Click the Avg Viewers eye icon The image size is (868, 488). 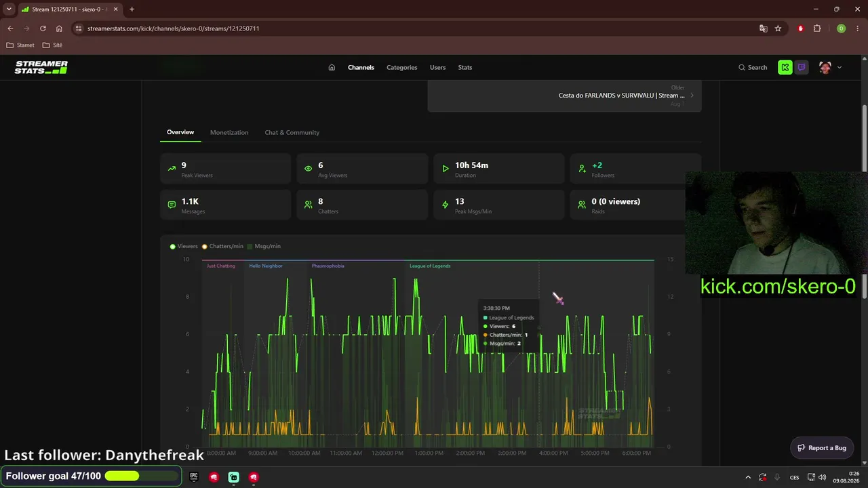[309, 169]
